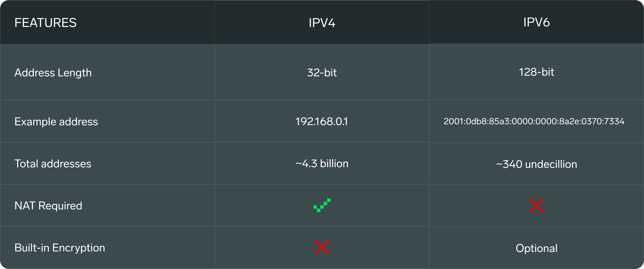This screenshot has width=644, height=269.
Task: Select the IPV4 column header
Action: click(322, 23)
